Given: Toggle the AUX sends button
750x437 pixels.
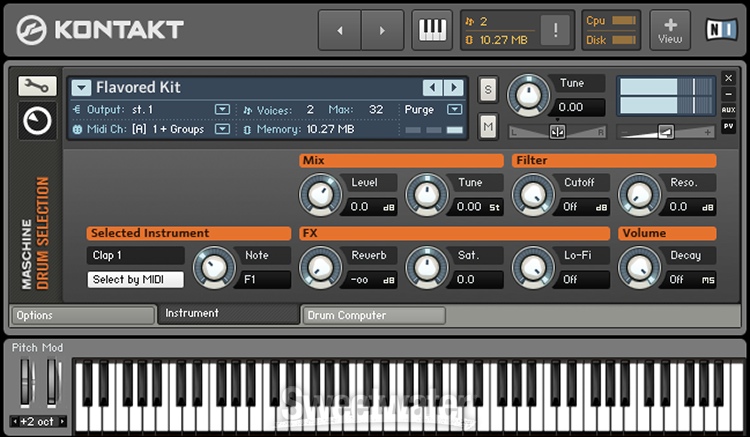Looking at the screenshot, I should click(x=728, y=110).
